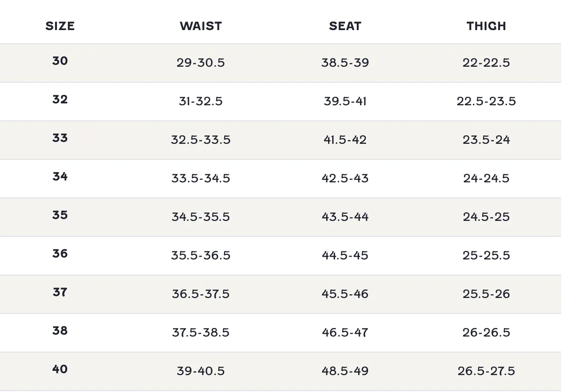Click waist value 37.5-38.5

pos(201,332)
